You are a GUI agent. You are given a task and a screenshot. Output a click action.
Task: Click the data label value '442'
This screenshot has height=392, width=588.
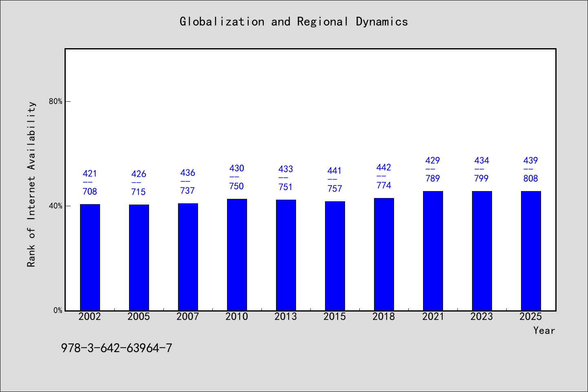pos(384,168)
